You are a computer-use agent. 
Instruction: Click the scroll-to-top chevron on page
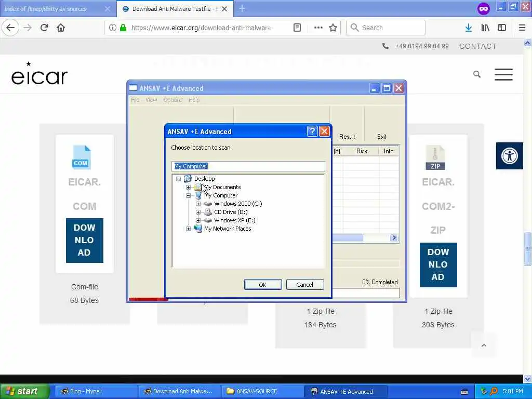point(484,345)
